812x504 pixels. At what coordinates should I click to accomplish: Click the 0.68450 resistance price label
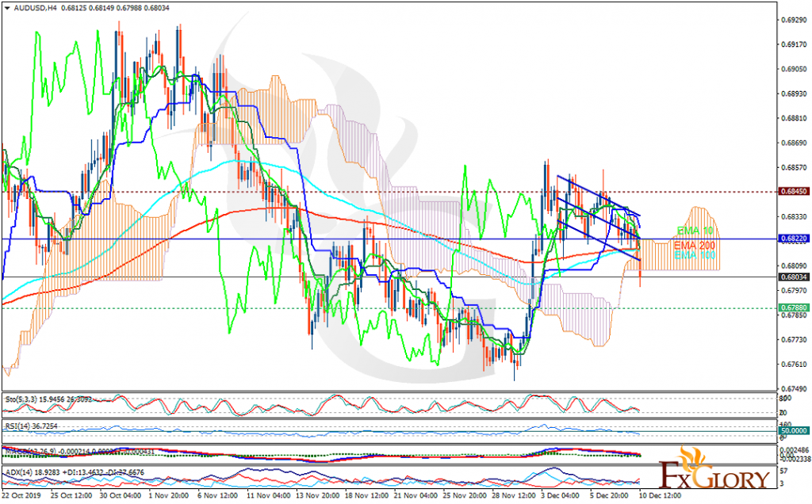pos(794,192)
